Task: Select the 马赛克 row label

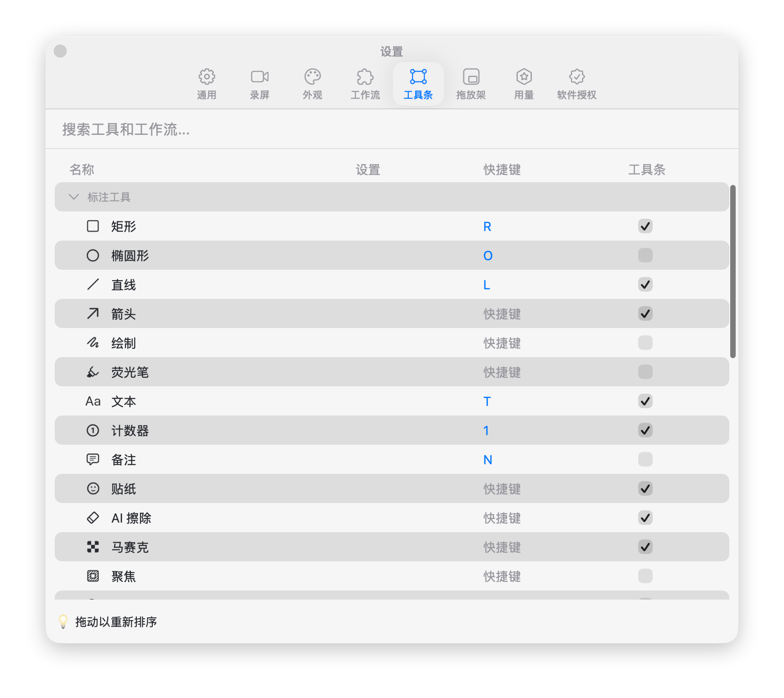Action: (130, 547)
